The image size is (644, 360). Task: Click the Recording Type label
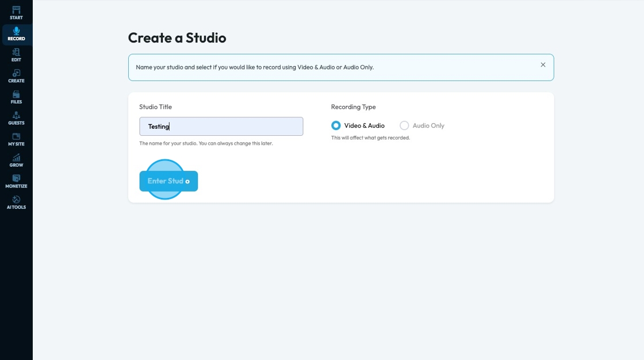click(x=353, y=107)
